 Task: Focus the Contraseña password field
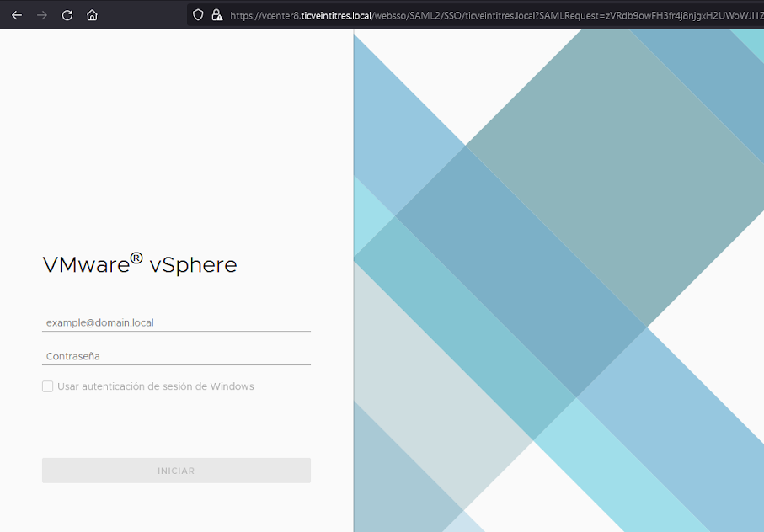(x=176, y=356)
